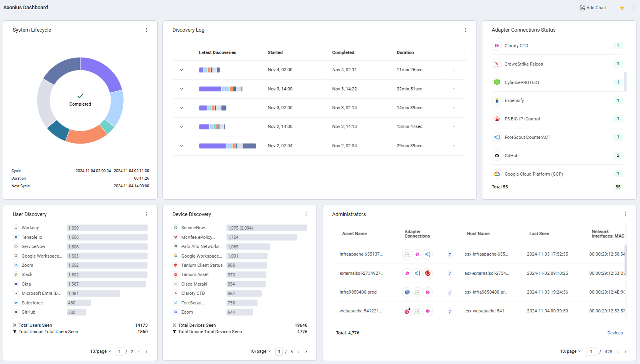The height and width of the screenshot is (364, 640).
Task: Click the Add Chart button
Action: tap(593, 8)
